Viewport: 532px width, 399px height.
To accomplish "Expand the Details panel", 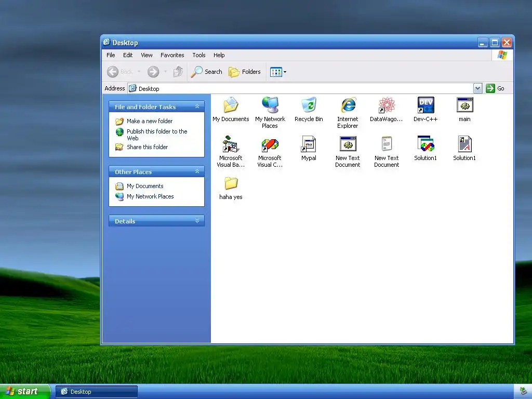I will coord(197,221).
